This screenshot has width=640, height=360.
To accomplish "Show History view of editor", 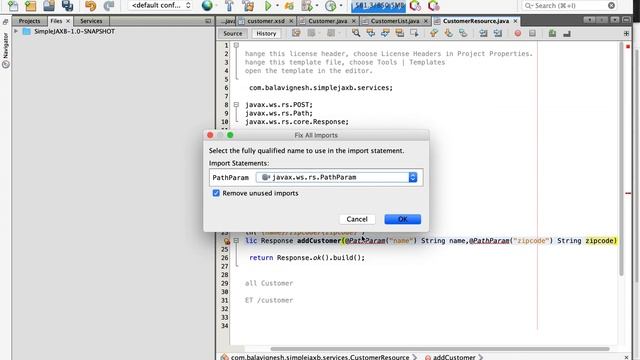I will point(266,33).
